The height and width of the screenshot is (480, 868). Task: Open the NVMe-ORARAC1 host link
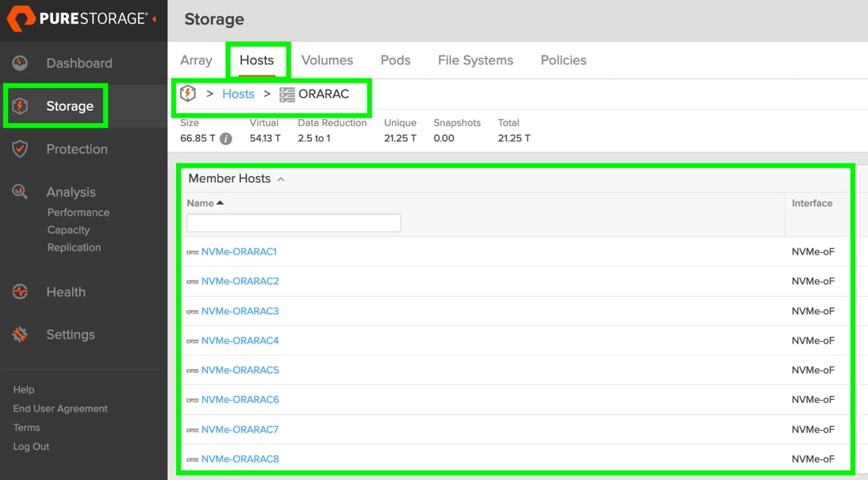[239, 252]
